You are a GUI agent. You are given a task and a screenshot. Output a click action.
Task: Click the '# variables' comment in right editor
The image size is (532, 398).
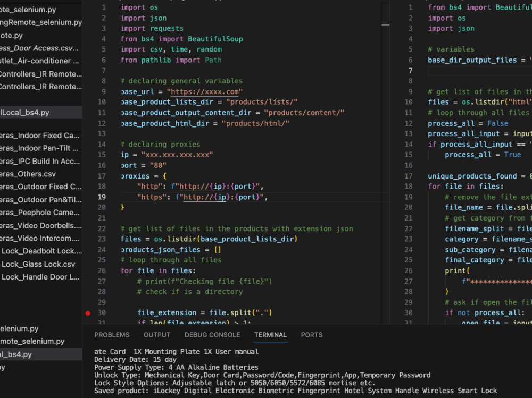(451, 49)
